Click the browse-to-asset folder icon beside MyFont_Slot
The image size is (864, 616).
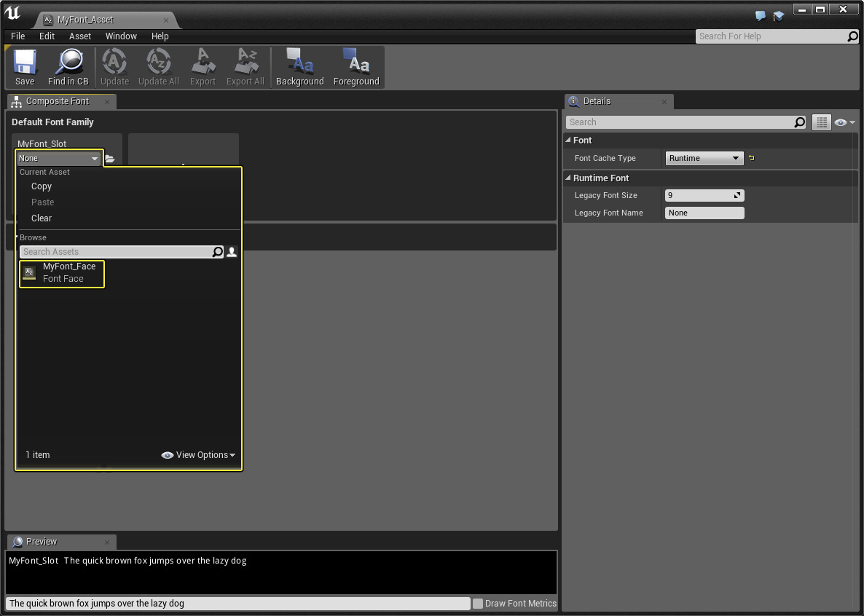(x=110, y=159)
